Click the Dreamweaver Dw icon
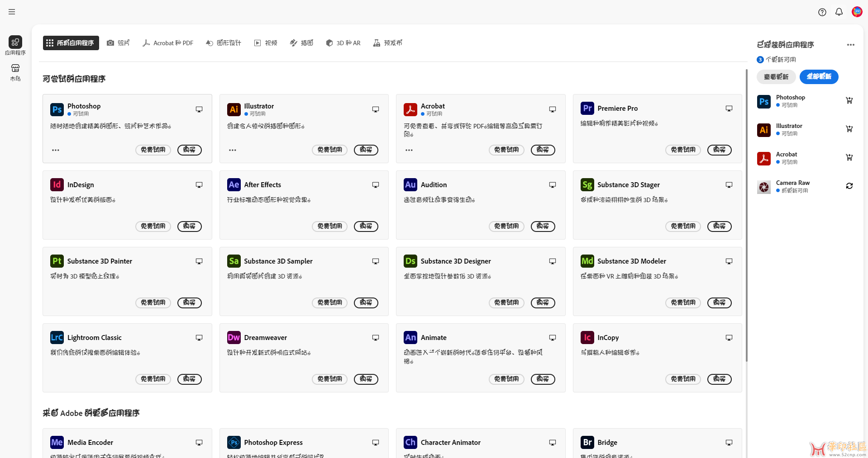 pyautogui.click(x=234, y=337)
